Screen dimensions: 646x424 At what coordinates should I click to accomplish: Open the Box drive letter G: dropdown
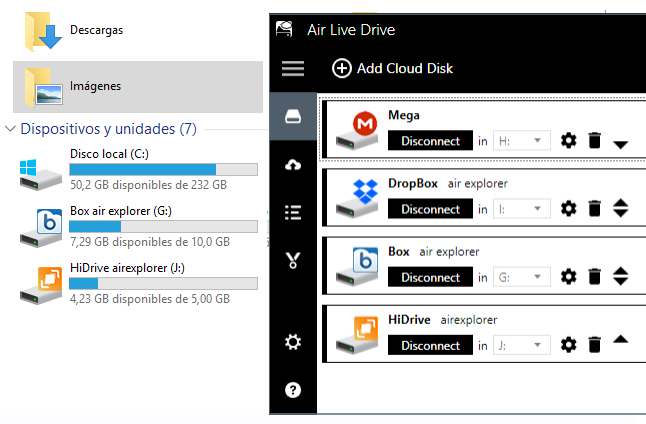(522, 277)
